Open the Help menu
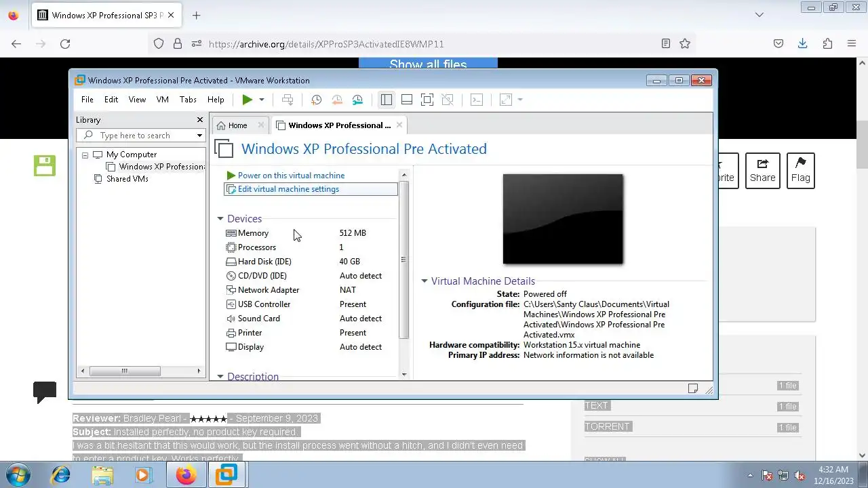 (x=216, y=100)
